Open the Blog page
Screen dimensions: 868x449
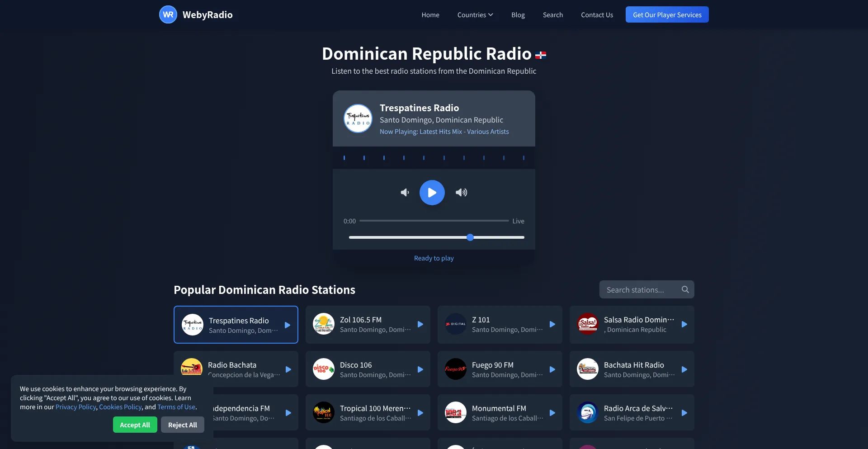pyautogui.click(x=518, y=15)
